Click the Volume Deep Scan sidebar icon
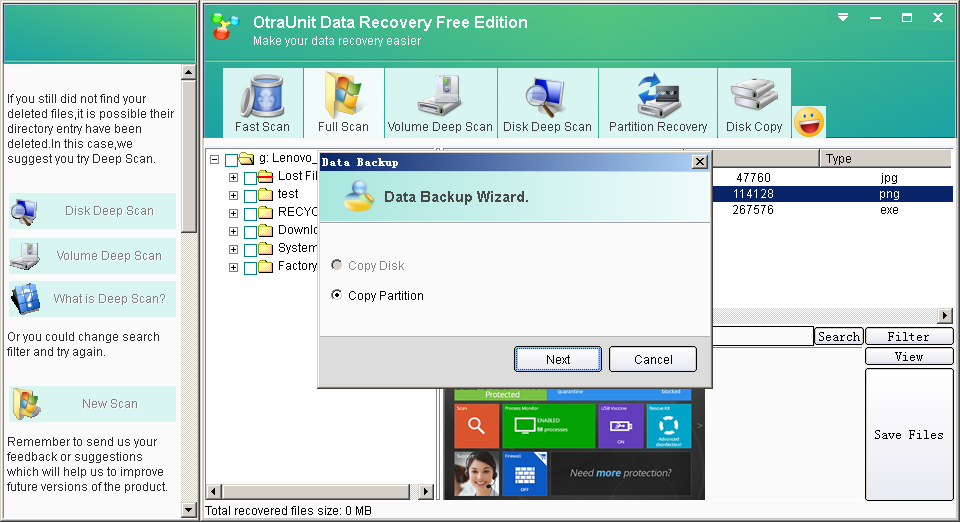The height and width of the screenshot is (523, 960). (x=24, y=256)
